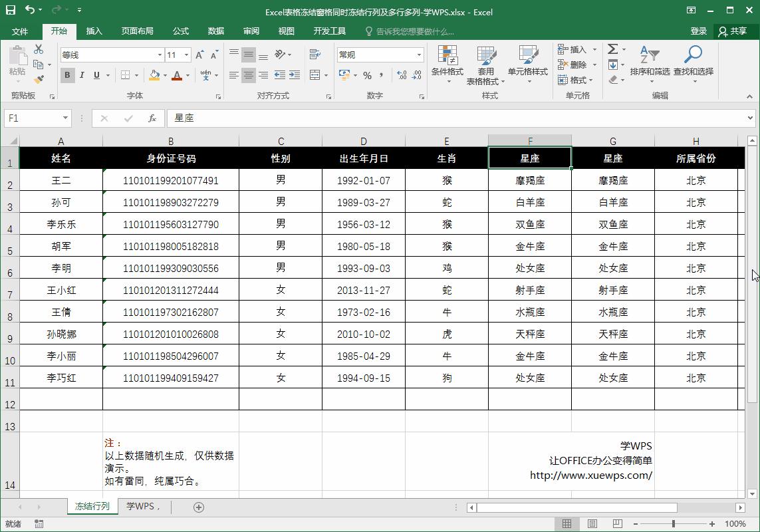This screenshot has height=532, width=760.
Task: Apply bold formatting with the B icon
Action: coord(66,75)
